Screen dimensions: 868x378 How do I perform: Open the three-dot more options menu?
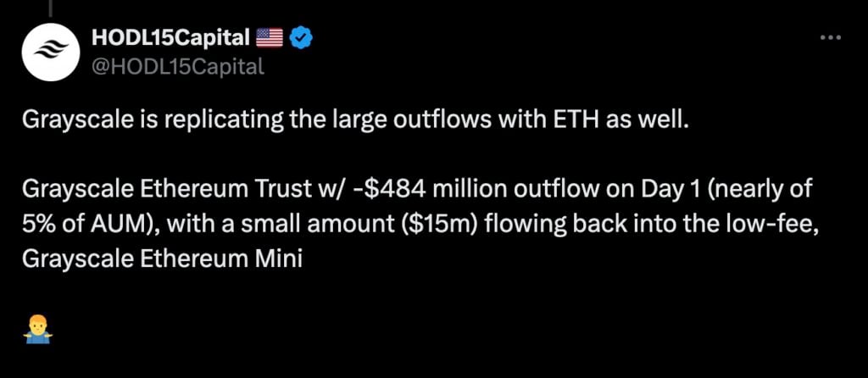coord(830,37)
